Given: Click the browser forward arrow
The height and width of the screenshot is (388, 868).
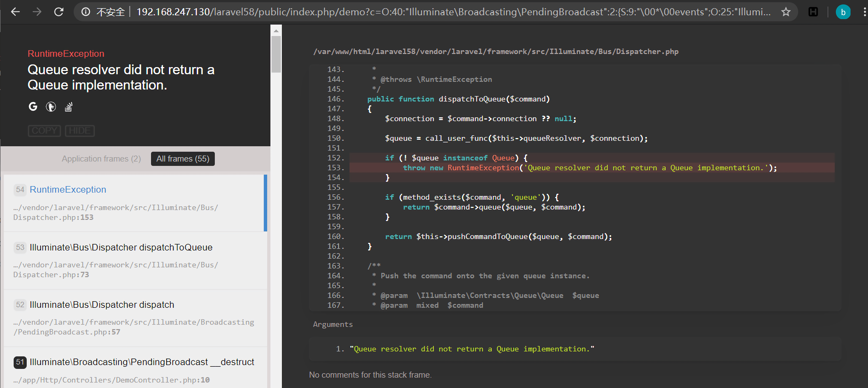Looking at the screenshot, I should click(37, 12).
